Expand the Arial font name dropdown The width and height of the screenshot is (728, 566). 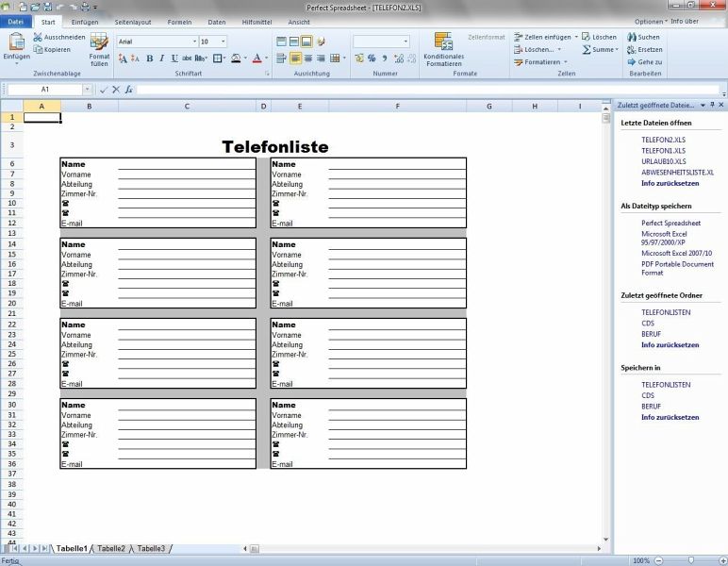pos(195,42)
